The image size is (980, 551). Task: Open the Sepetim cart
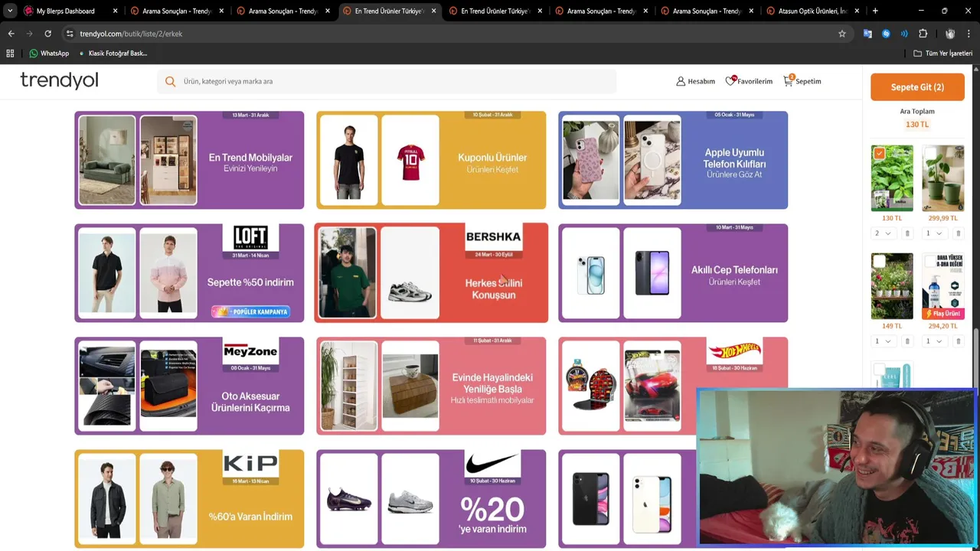[802, 81]
